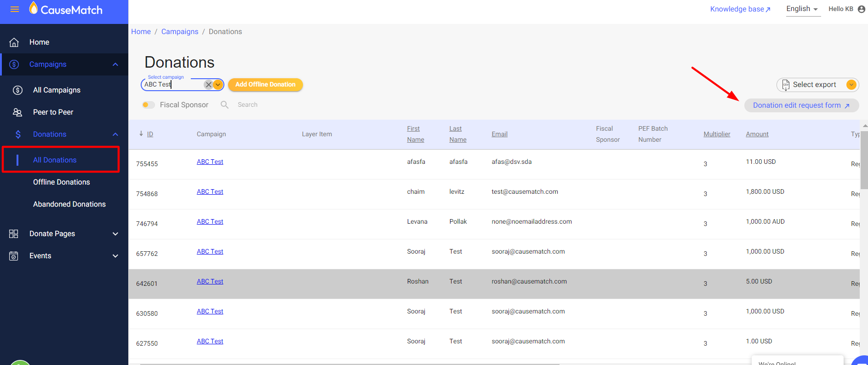Image resolution: width=868 pixels, height=365 pixels.
Task: Collapse the Donations sidebar section
Action: 115,134
